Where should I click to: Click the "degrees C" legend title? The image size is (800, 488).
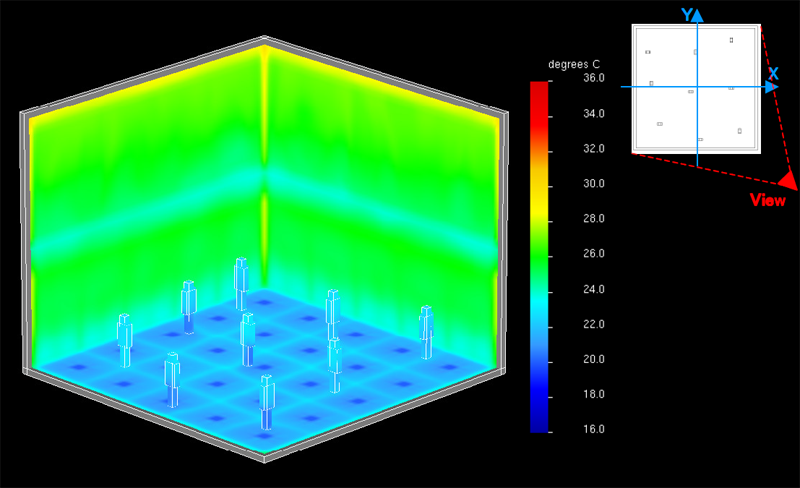pos(574,64)
